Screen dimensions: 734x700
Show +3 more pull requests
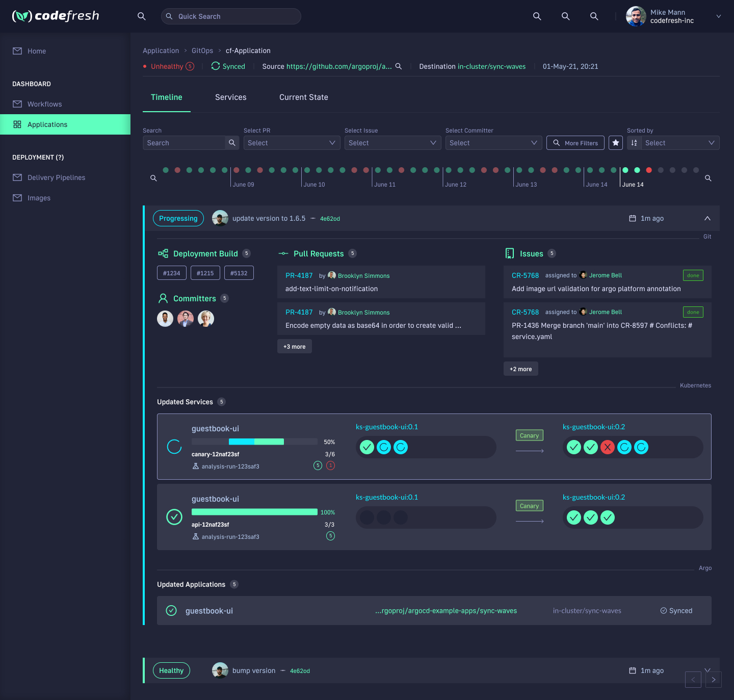(x=295, y=347)
